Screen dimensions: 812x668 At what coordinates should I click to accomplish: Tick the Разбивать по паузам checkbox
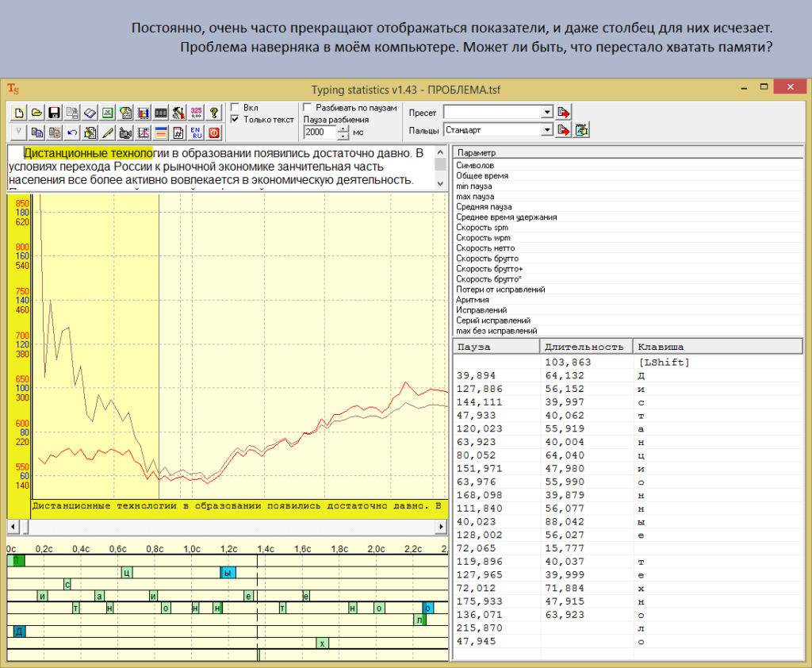(307, 107)
